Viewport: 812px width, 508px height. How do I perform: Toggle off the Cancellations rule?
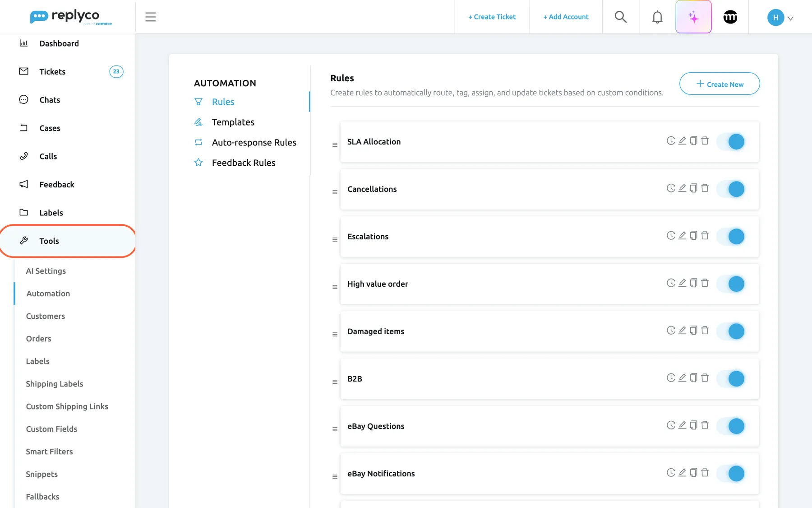pos(731,189)
